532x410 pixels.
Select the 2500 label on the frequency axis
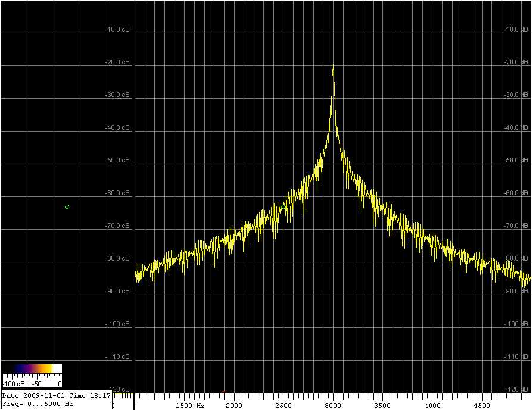point(283,405)
